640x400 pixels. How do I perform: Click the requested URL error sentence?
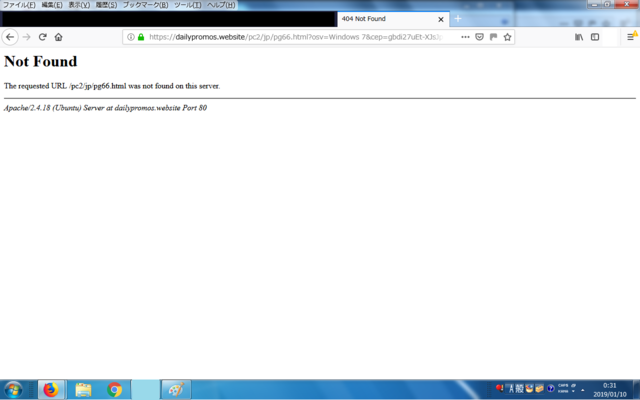112,86
